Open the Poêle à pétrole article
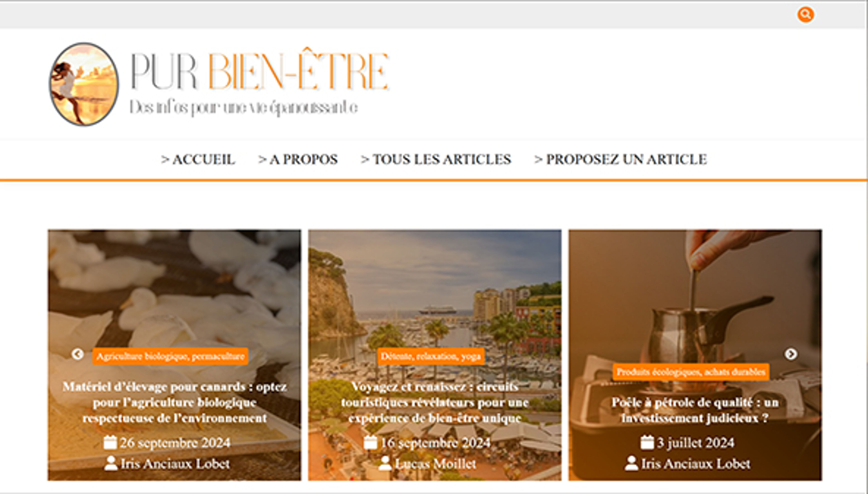The width and height of the screenshot is (868, 494). click(x=695, y=410)
